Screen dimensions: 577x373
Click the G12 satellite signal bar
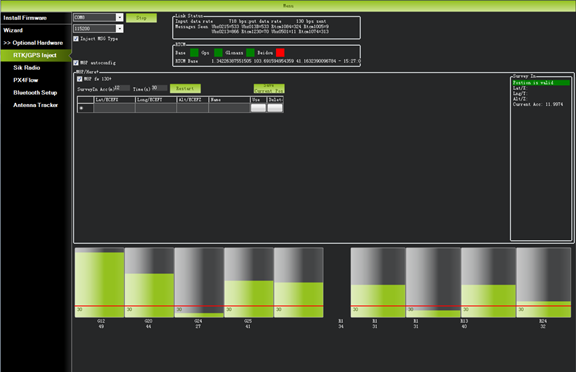[99, 282]
